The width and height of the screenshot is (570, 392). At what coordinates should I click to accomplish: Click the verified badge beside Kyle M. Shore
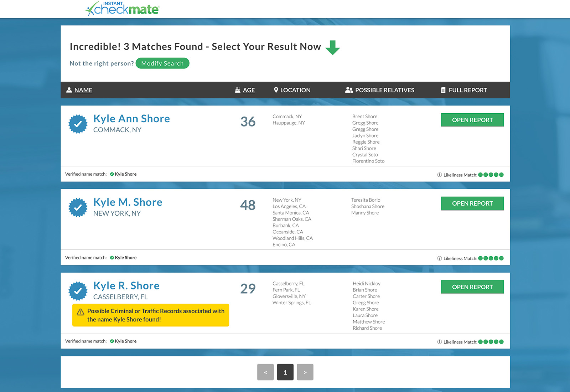point(78,207)
